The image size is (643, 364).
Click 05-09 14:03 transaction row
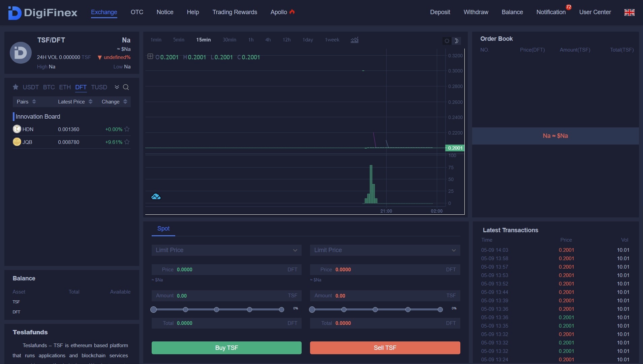coord(555,250)
